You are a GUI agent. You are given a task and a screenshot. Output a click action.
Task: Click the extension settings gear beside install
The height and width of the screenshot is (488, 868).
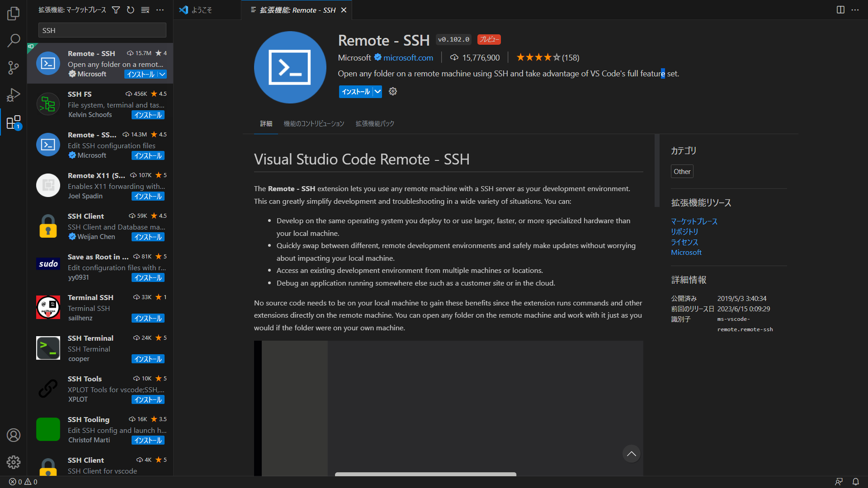pos(393,92)
